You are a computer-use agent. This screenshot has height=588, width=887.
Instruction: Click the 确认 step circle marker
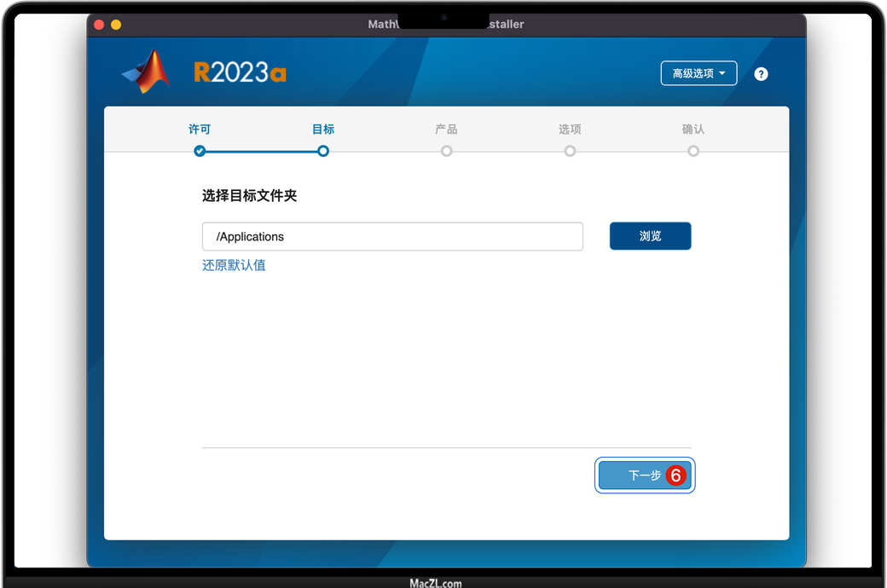[x=693, y=151]
